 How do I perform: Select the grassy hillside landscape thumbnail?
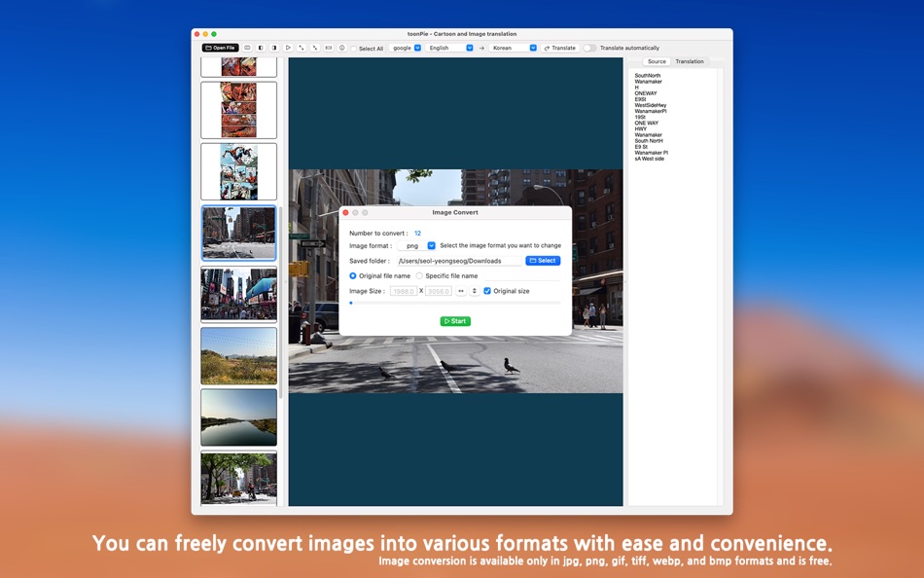[x=238, y=356]
